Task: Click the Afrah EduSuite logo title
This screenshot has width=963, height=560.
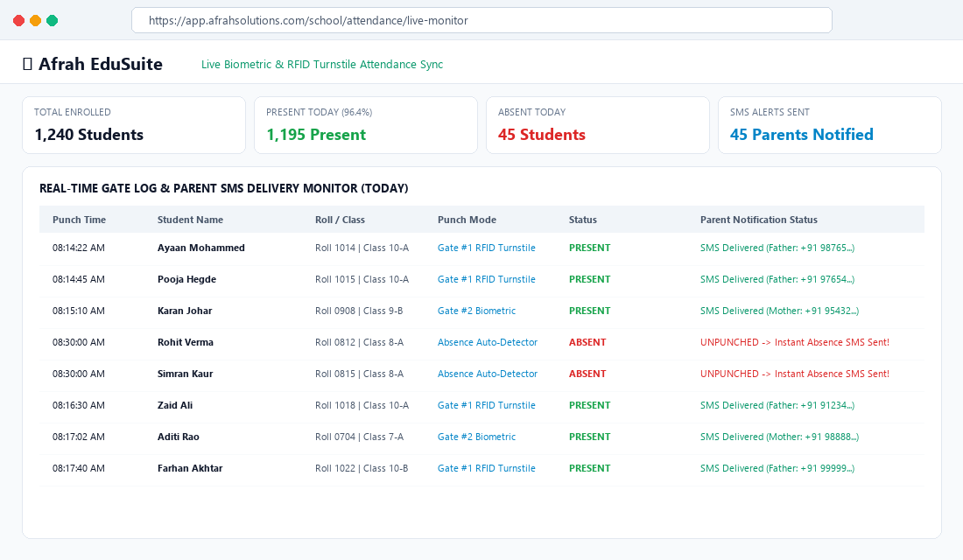Action: click(93, 64)
